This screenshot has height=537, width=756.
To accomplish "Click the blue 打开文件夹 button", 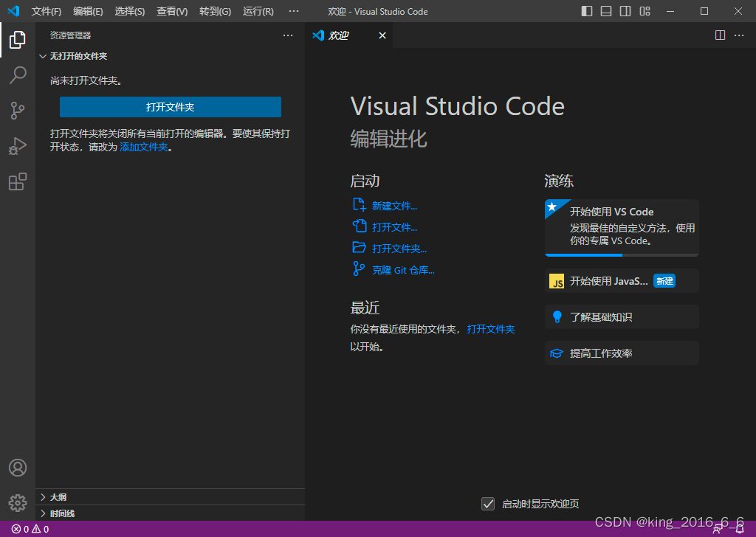I will [171, 107].
